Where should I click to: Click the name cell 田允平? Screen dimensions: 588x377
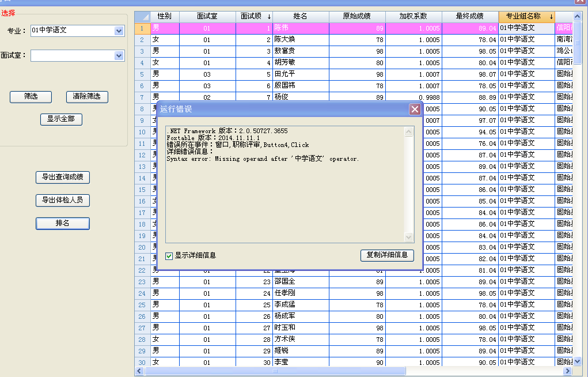(x=301, y=74)
